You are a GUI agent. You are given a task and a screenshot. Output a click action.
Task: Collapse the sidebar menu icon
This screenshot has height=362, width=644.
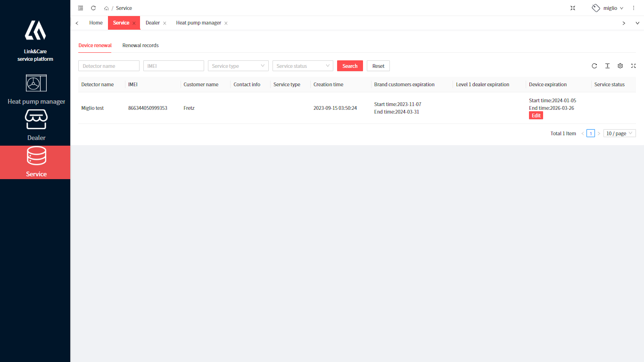tap(81, 8)
